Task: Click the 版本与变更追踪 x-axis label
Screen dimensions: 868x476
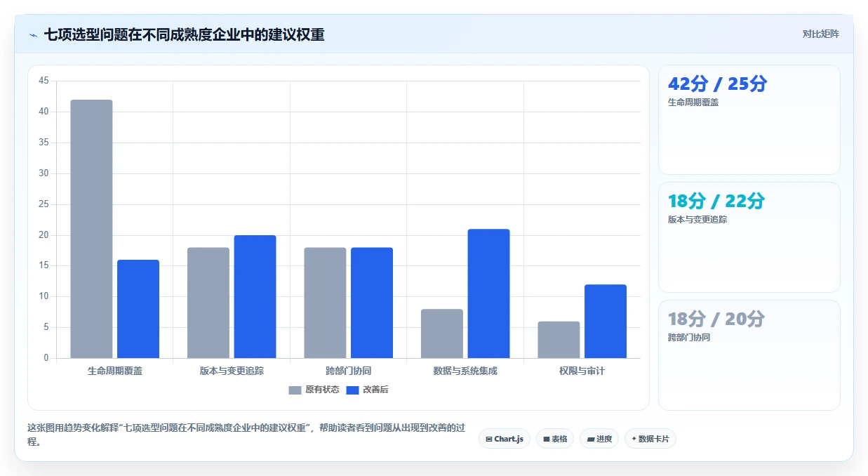Action: coord(232,371)
